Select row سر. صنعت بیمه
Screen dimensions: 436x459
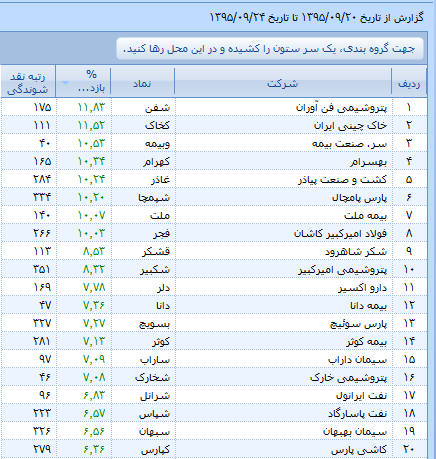[x=214, y=143]
